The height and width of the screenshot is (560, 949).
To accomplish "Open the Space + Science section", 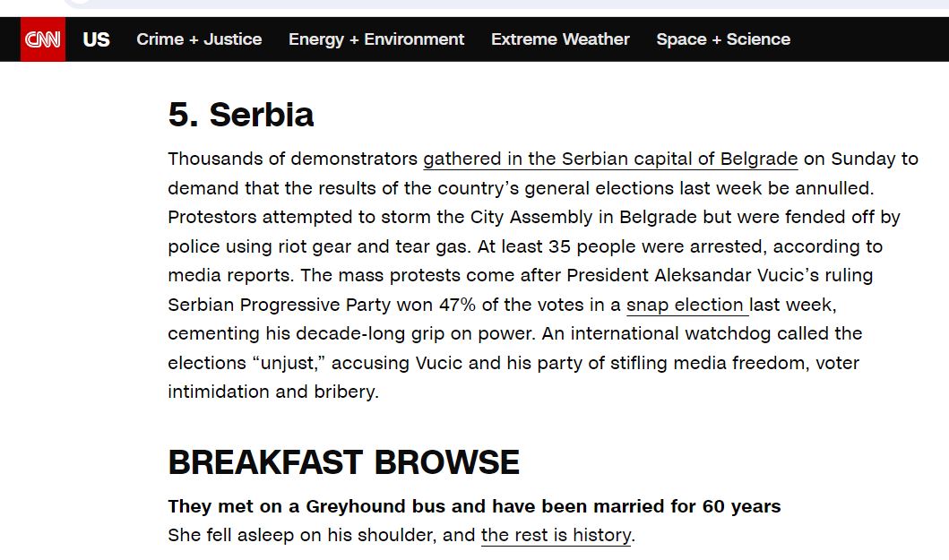I will pos(723,39).
